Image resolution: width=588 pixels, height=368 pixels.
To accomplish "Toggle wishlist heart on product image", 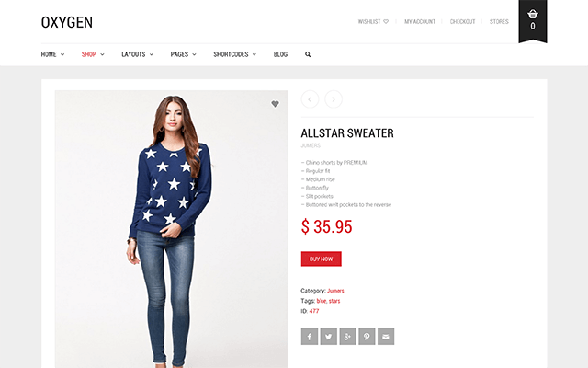I will point(275,104).
